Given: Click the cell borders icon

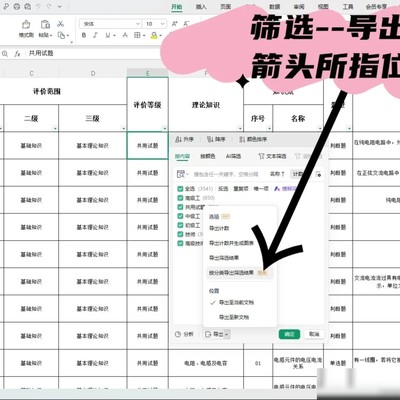Looking at the screenshot, I should point(137,35).
